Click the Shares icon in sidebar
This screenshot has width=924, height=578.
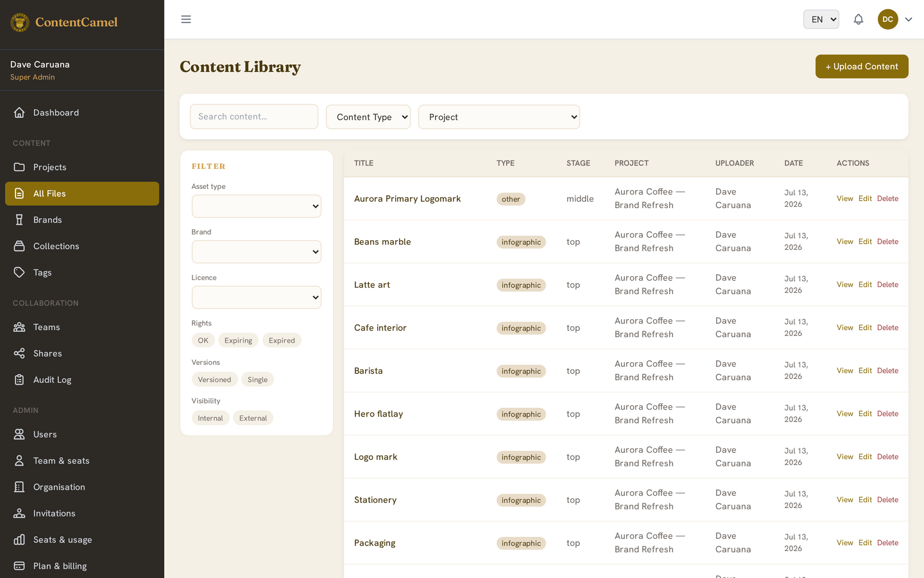(19, 353)
